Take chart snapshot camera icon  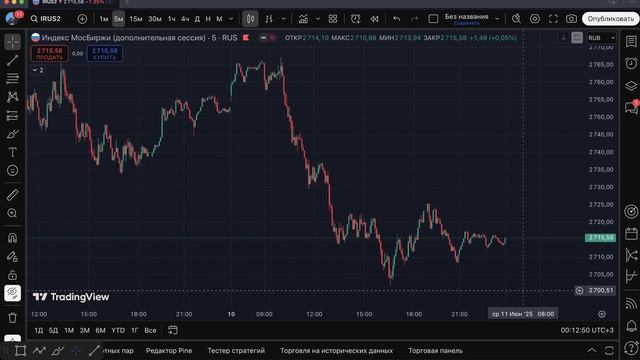coord(571,19)
